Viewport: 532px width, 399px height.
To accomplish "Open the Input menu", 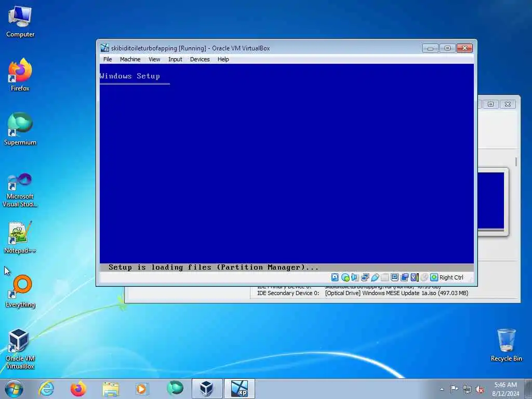I will (175, 59).
